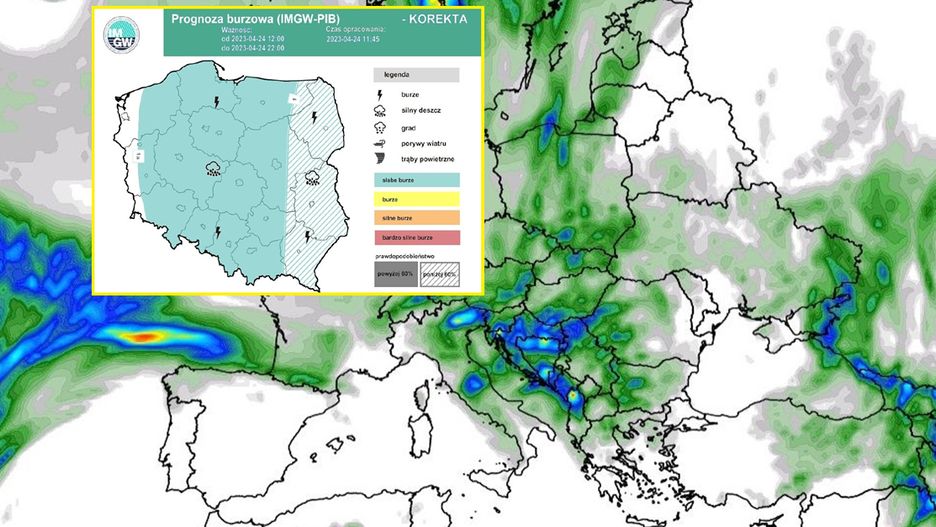Screen dimensions: 936x527
Task: Click the 'porywy wiatru' legend text
Action: pos(423,144)
